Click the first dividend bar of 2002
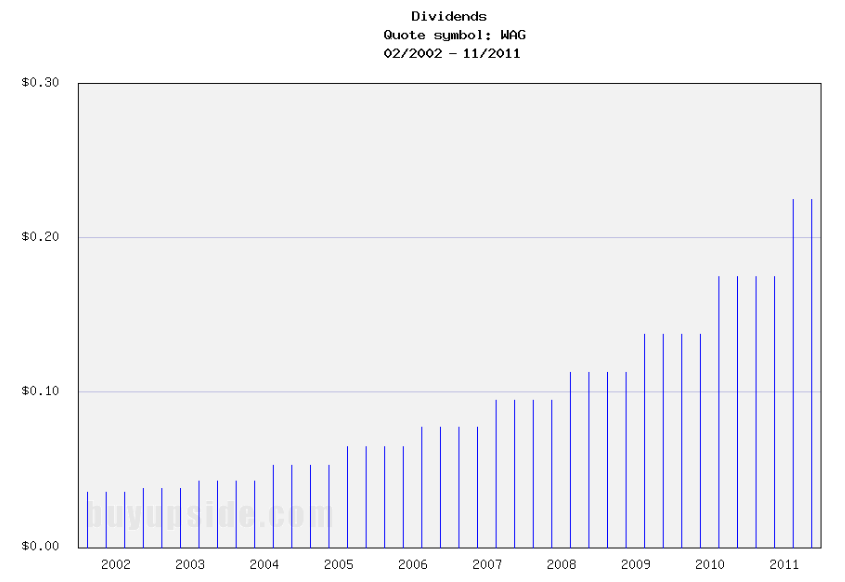This screenshot has width=845, height=582. coord(85,520)
